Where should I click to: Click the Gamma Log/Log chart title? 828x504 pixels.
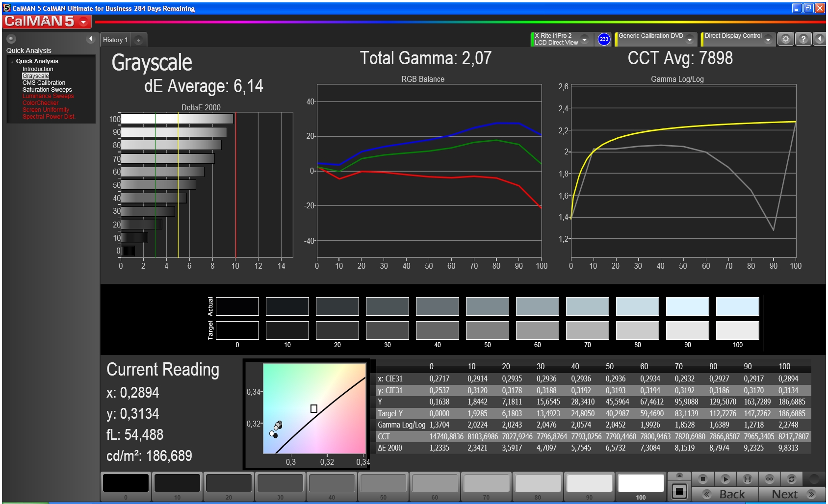(x=677, y=79)
